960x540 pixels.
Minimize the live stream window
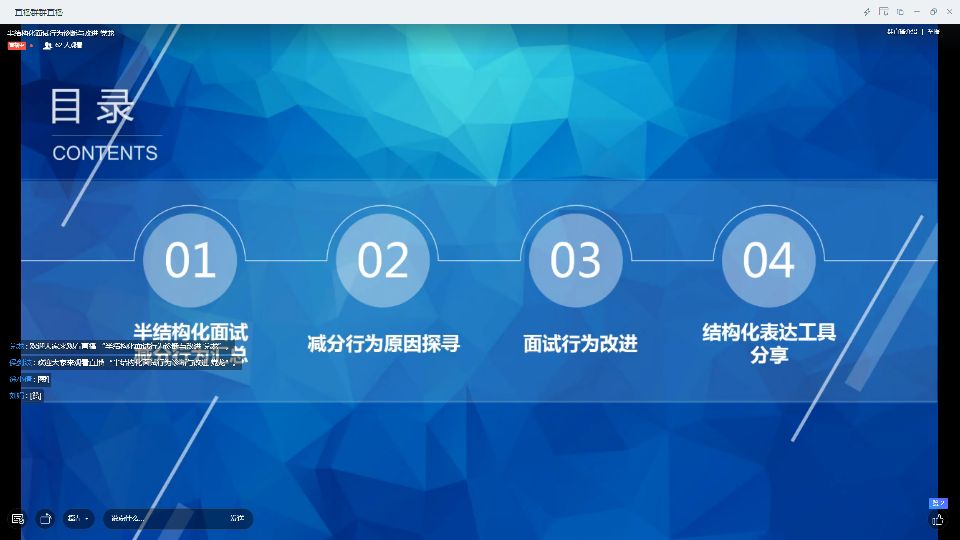point(917,12)
